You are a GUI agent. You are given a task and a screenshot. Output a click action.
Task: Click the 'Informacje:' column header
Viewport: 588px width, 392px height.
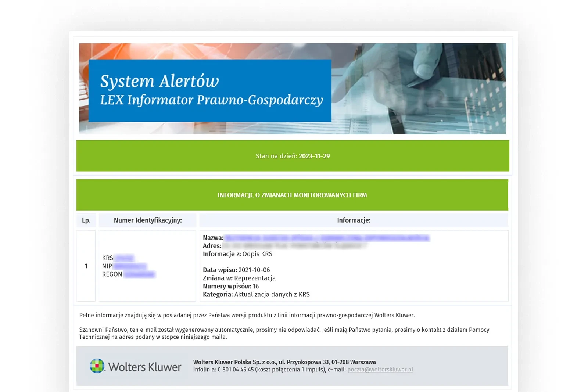(354, 220)
